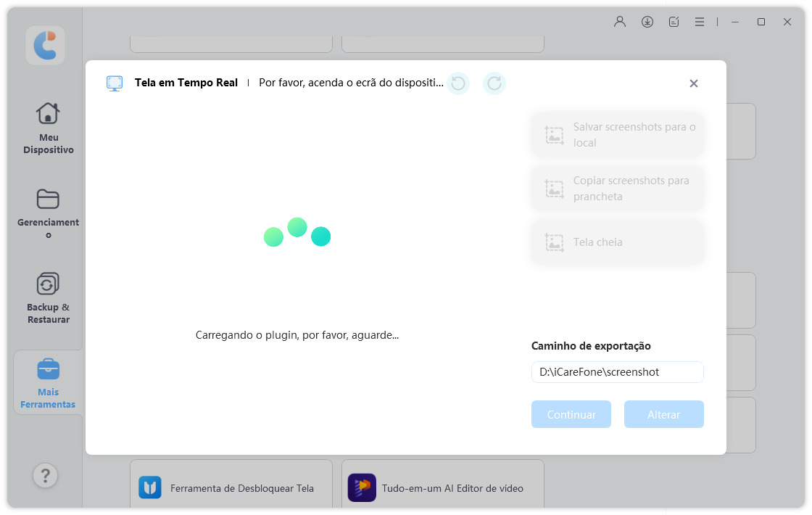This screenshot has height=515, width=812.
Task: Open the Gerenciamento sidebar tab
Action: point(48,213)
